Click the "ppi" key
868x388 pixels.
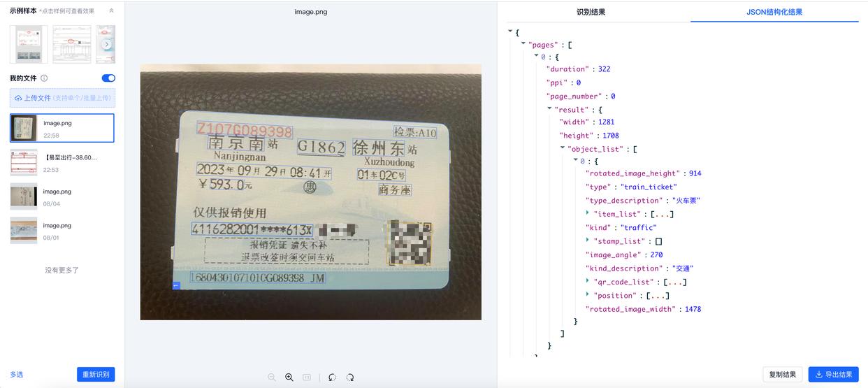click(557, 82)
